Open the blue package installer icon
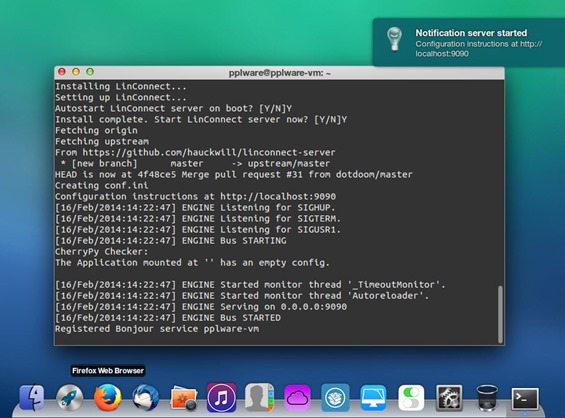The height and width of the screenshot is (418, 565). click(x=335, y=398)
